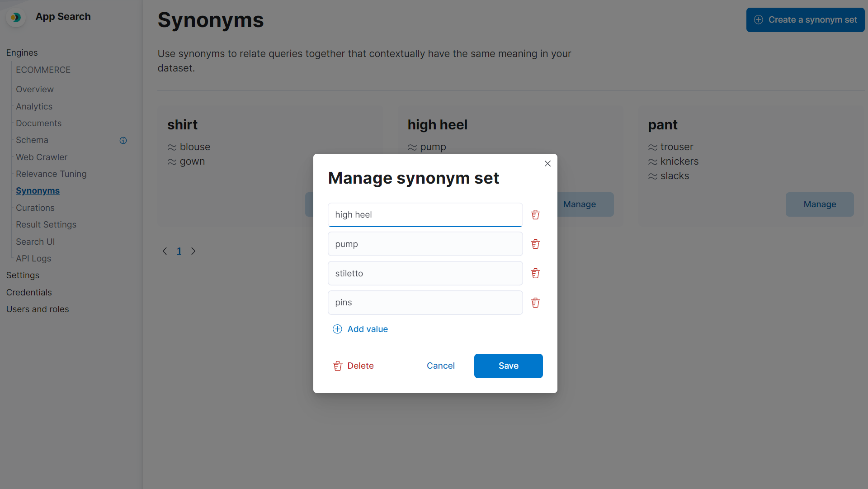
Task: Cancel editing the synonym set
Action: pos(441,366)
